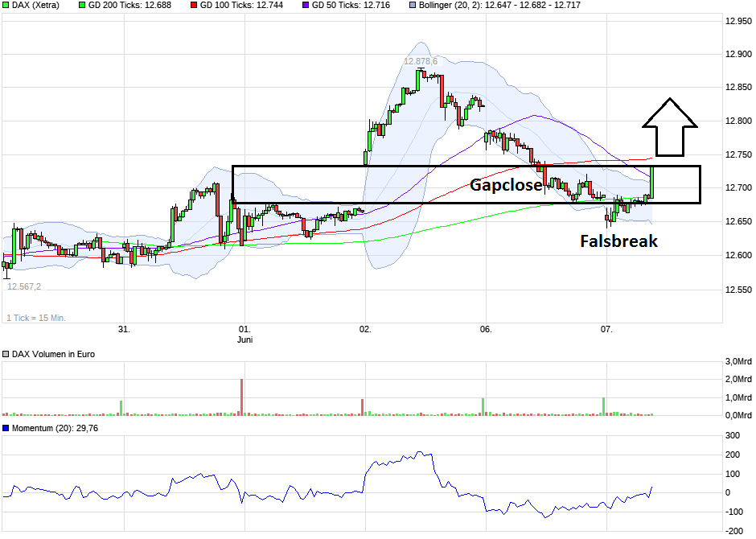Click the '07.' date axis label
This screenshot has height=539, width=756.
(606, 329)
